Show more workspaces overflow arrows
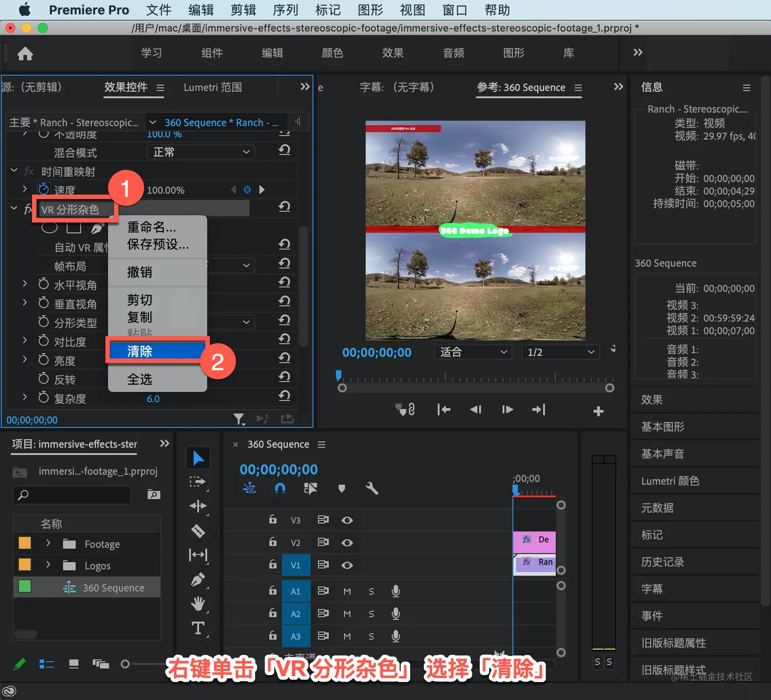This screenshot has width=771, height=700. (x=637, y=53)
